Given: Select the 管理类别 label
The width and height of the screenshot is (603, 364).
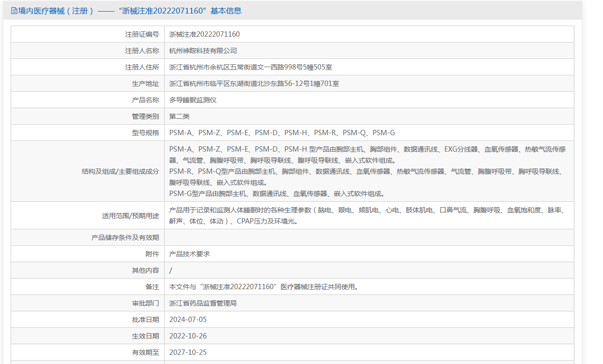Looking at the screenshot, I should tap(145, 116).
